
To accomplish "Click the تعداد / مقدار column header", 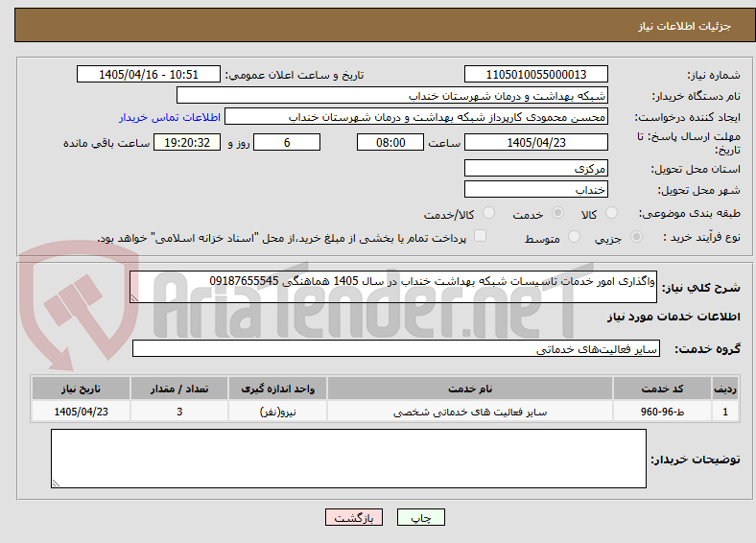I will coord(179,389).
